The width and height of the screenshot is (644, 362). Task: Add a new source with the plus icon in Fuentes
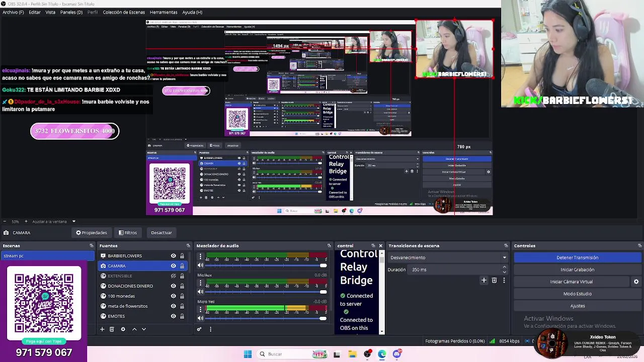[x=102, y=329]
